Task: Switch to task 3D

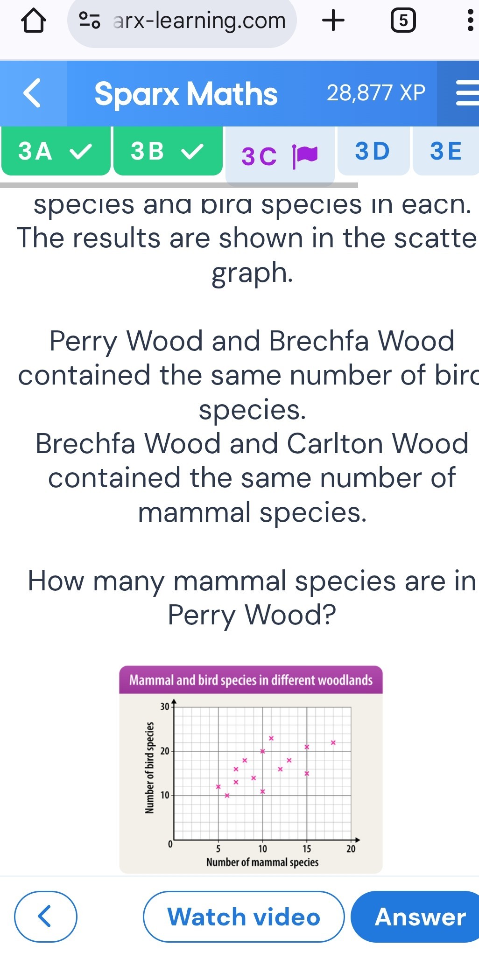Action: [373, 151]
